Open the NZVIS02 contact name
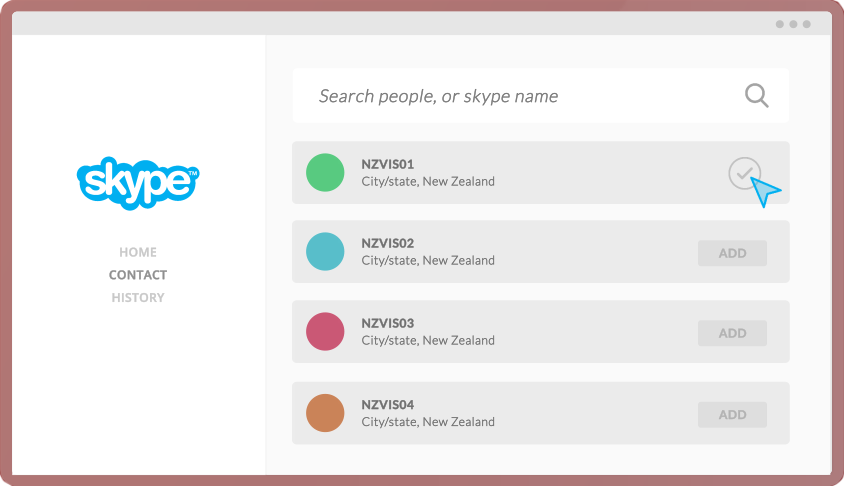The image size is (844, 486). coord(387,243)
